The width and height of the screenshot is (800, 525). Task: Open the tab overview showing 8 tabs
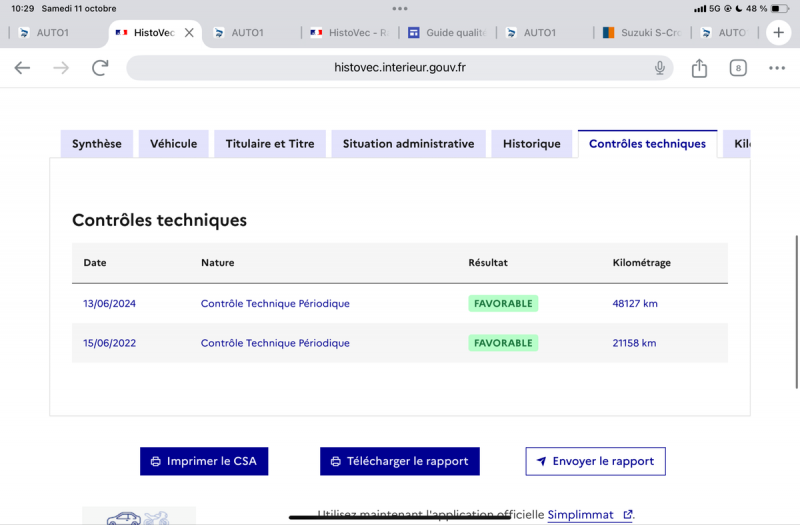[x=738, y=68]
